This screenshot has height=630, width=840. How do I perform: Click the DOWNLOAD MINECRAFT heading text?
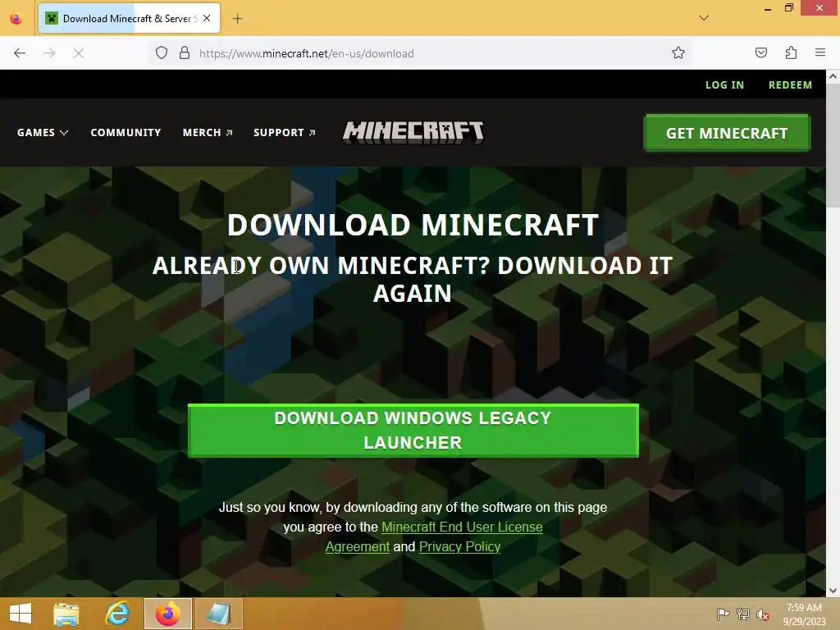413,225
